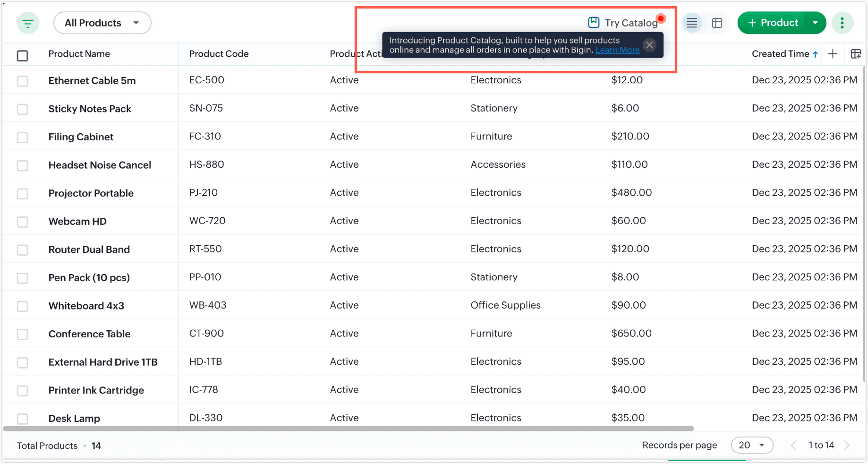
Task: Open the Learn More link
Action: pos(617,50)
